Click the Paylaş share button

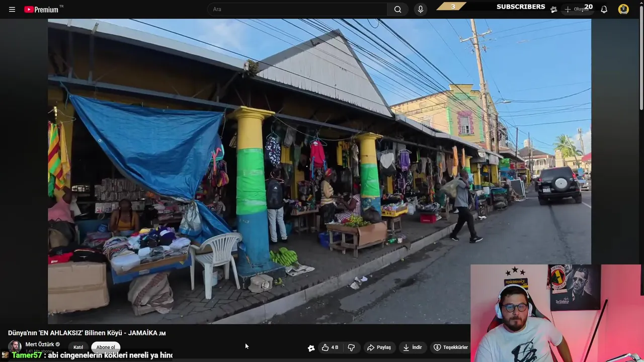pos(379,347)
